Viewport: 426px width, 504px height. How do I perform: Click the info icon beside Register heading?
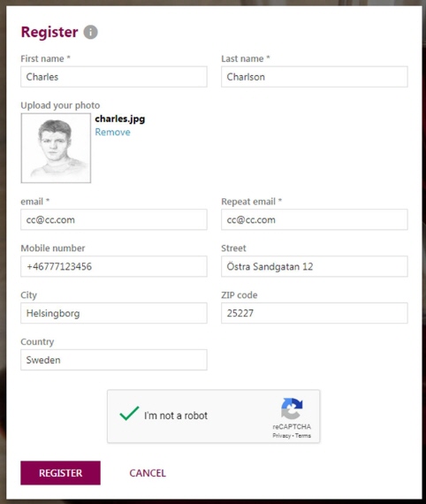click(x=91, y=32)
